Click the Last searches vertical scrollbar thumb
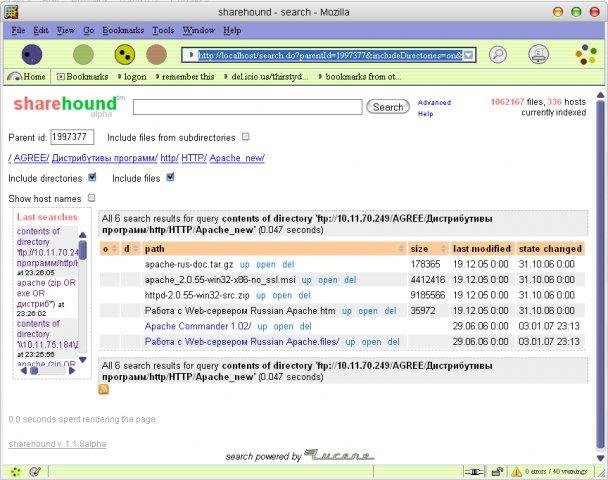Image resolution: width=608 pixels, height=480 pixels. (x=83, y=250)
